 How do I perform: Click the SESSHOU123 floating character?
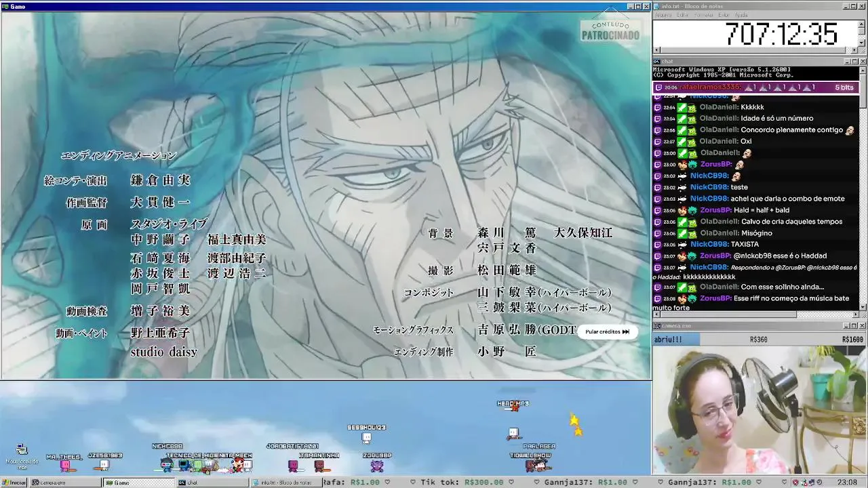click(x=366, y=437)
